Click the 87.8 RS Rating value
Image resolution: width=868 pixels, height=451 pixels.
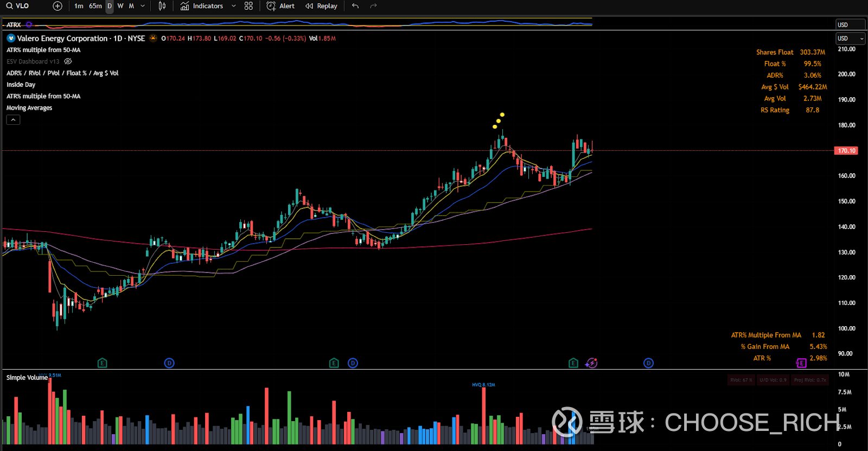(x=812, y=110)
